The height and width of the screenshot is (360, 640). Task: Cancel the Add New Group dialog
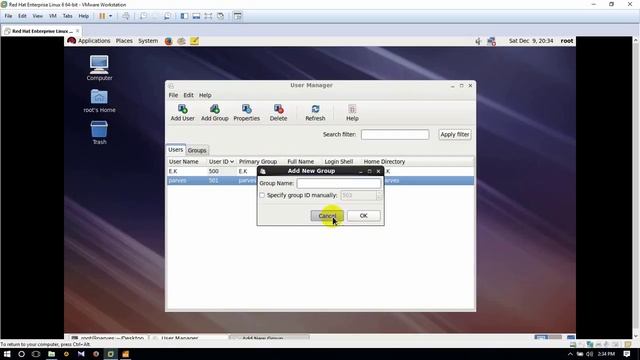pyautogui.click(x=327, y=216)
